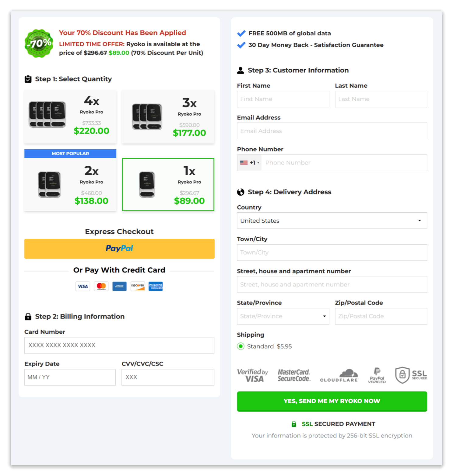Focus the Card Number field
This screenshot has width=453, height=476.
[119, 345]
